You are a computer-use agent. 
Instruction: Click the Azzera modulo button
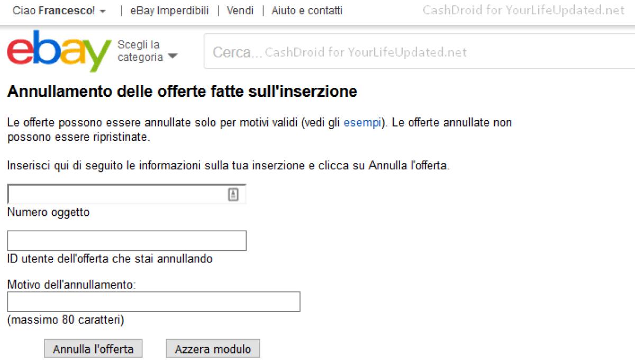(213, 348)
